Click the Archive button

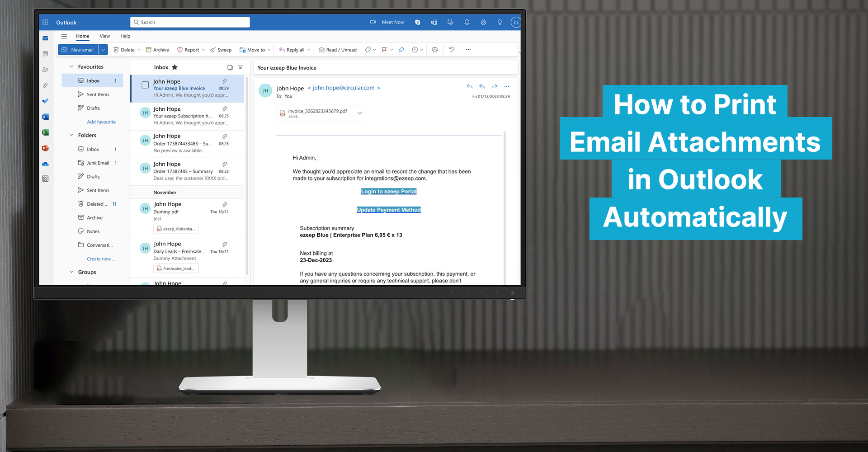[x=157, y=50]
